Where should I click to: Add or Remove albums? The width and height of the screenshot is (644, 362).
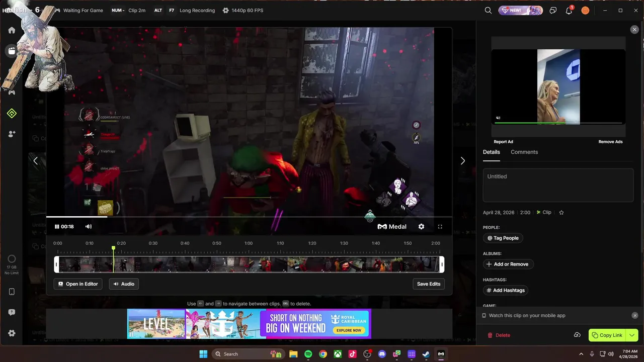click(508, 264)
